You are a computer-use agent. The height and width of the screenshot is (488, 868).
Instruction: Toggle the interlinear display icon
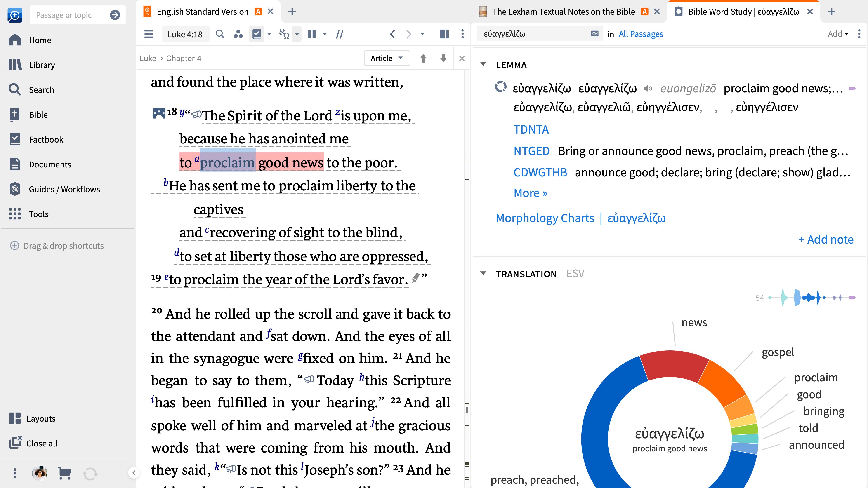(x=284, y=34)
